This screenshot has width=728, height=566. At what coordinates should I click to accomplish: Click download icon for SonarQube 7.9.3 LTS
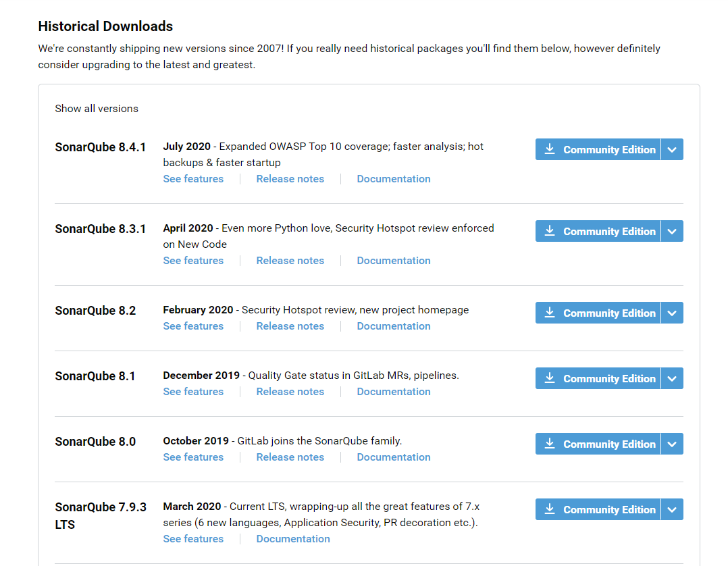[x=550, y=509]
